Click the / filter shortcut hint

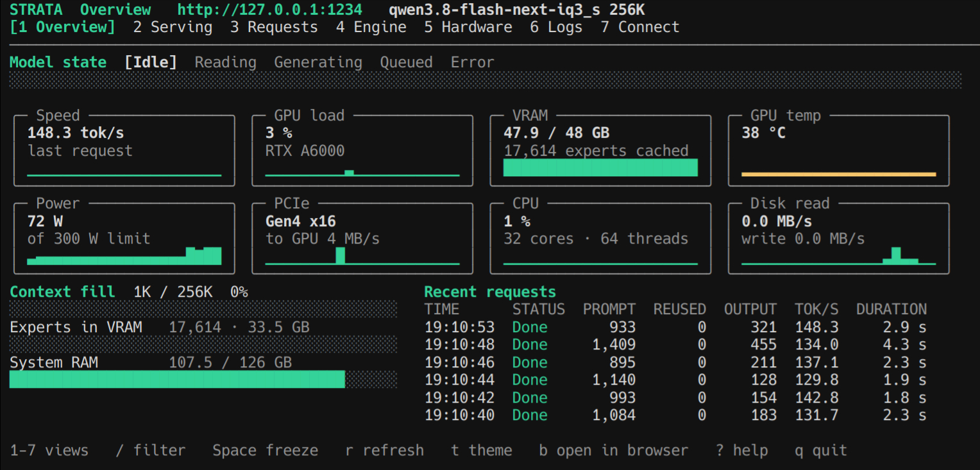[151, 450]
